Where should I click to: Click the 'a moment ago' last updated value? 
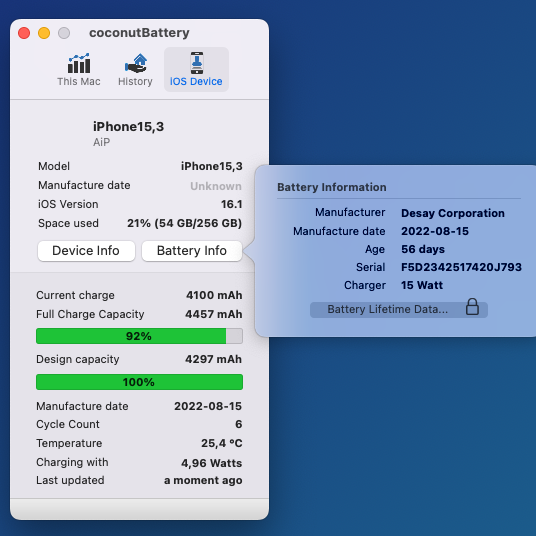click(203, 481)
